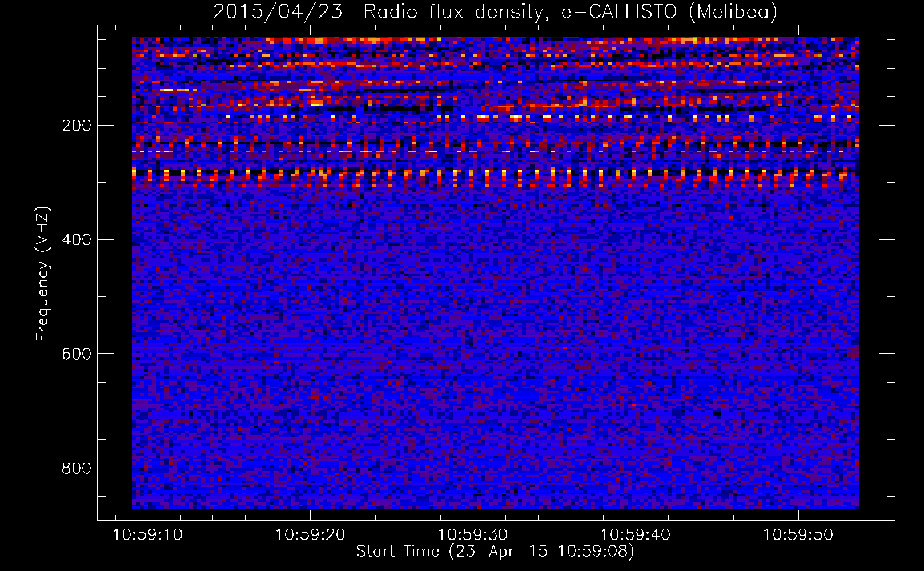
Task: Click the 800 frequency tick label
Action: tap(76, 468)
